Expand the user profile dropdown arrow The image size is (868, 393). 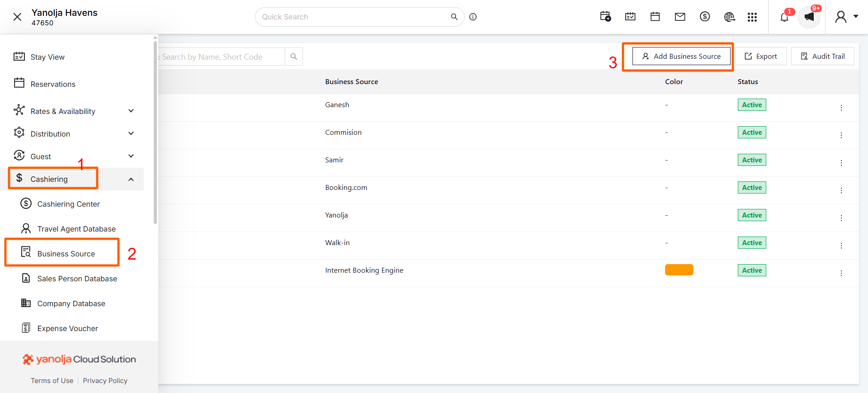click(x=856, y=16)
